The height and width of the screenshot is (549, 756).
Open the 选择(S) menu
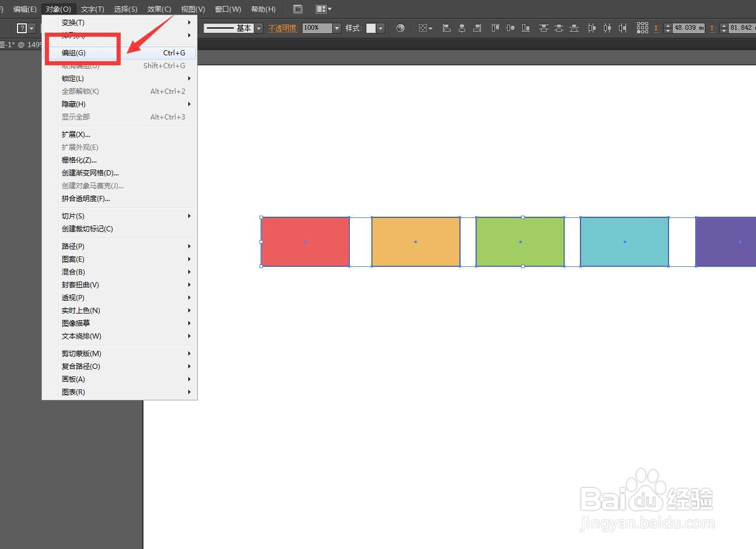pos(126,9)
